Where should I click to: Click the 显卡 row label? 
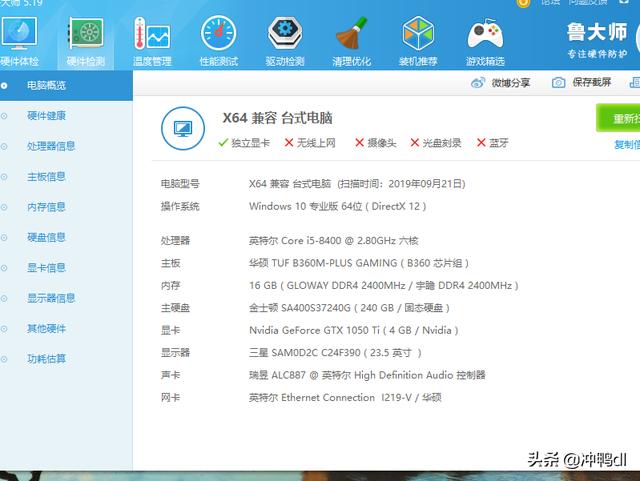171,330
